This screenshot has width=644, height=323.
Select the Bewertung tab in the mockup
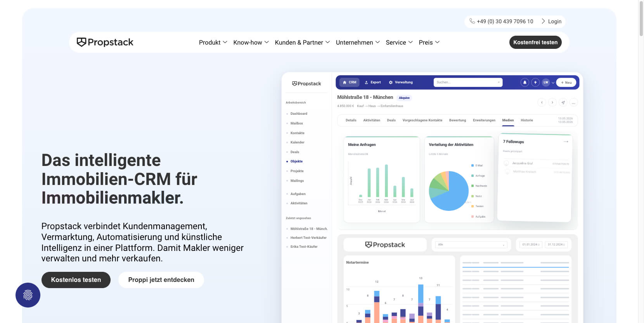click(457, 120)
